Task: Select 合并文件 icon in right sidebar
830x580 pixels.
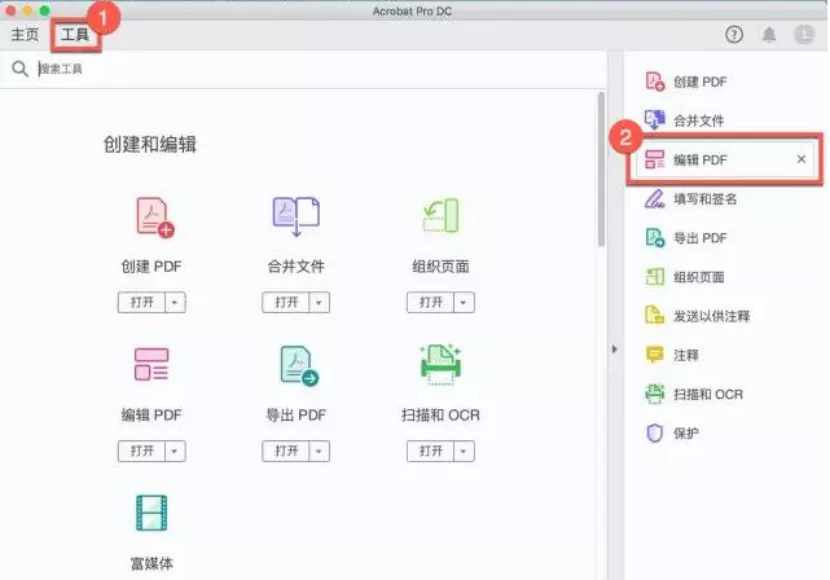Action: click(x=655, y=120)
